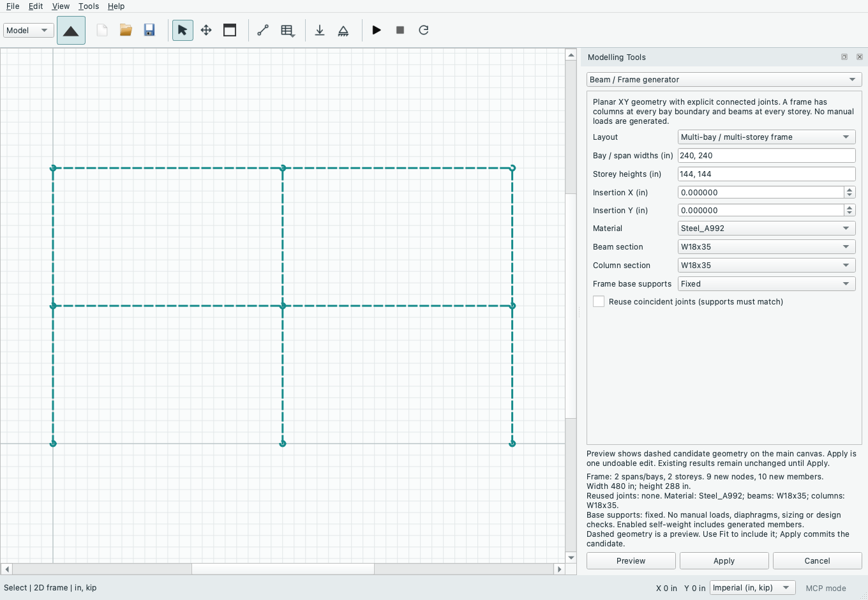Click the canvas vertical scrollbar thumb
The height and width of the screenshot is (600, 868).
pos(571,307)
